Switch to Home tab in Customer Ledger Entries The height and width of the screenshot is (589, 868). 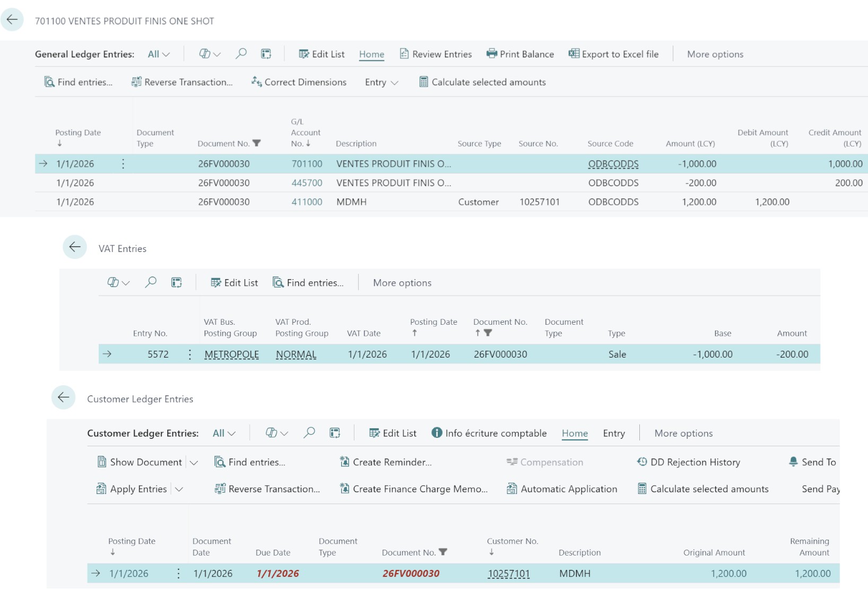pos(575,434)
